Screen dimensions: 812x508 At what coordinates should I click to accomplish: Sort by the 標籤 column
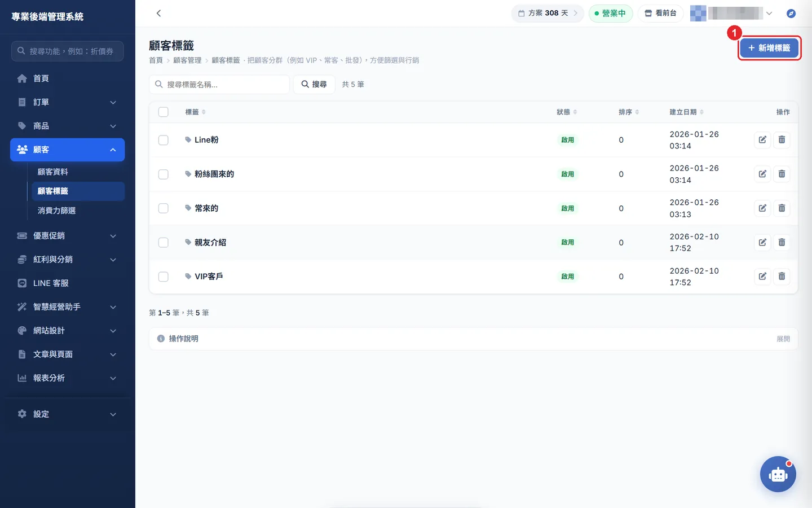click(195, 112)
